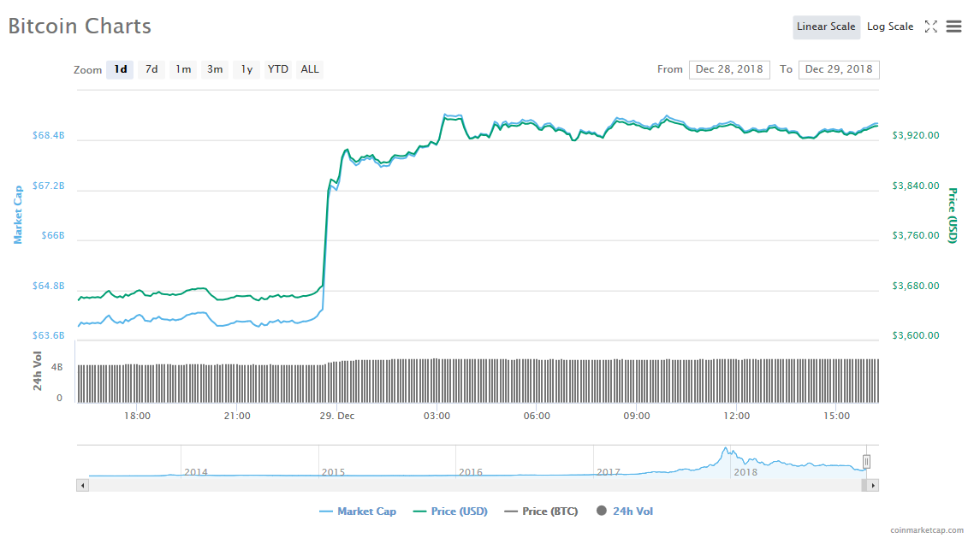This screenshot has width=980, height=544.
Task: Click the 12:00 time axis label
Action: 737,416
